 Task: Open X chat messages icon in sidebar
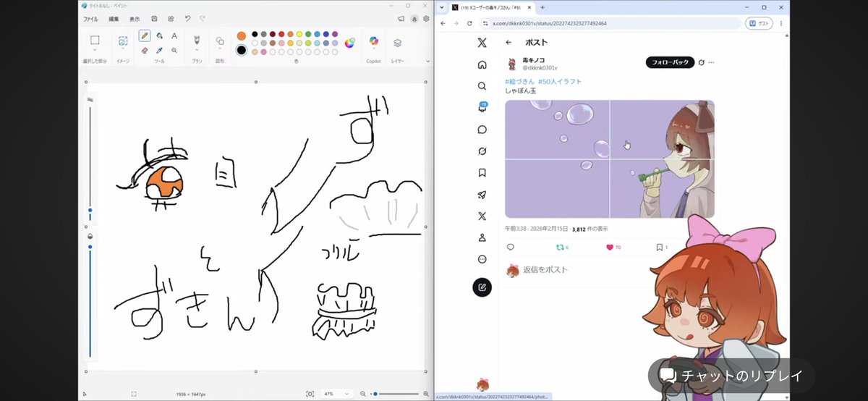point(482,130)
